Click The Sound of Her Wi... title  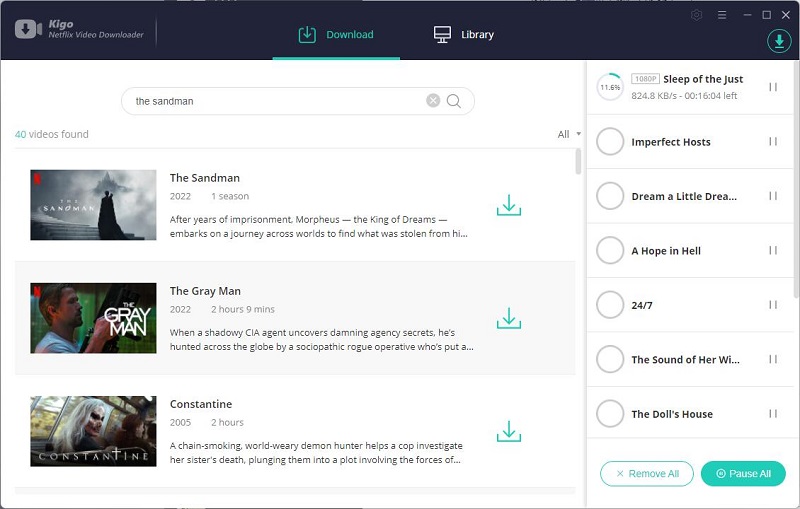pos(685,360)
